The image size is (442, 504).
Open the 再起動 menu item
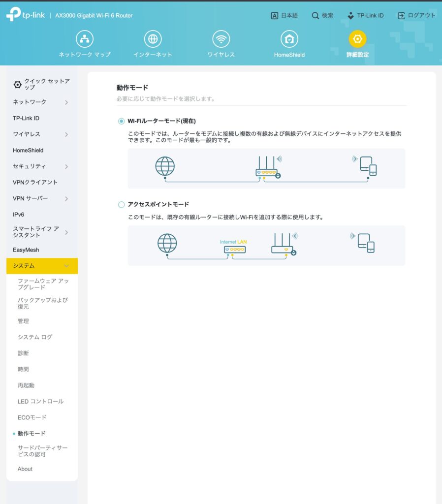tap(26, 385)
